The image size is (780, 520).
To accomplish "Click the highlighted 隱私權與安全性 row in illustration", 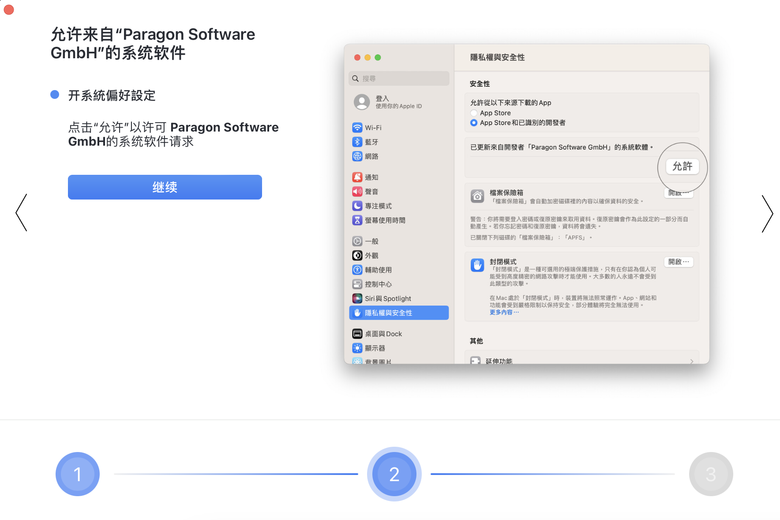I will [x=399, y=312].
